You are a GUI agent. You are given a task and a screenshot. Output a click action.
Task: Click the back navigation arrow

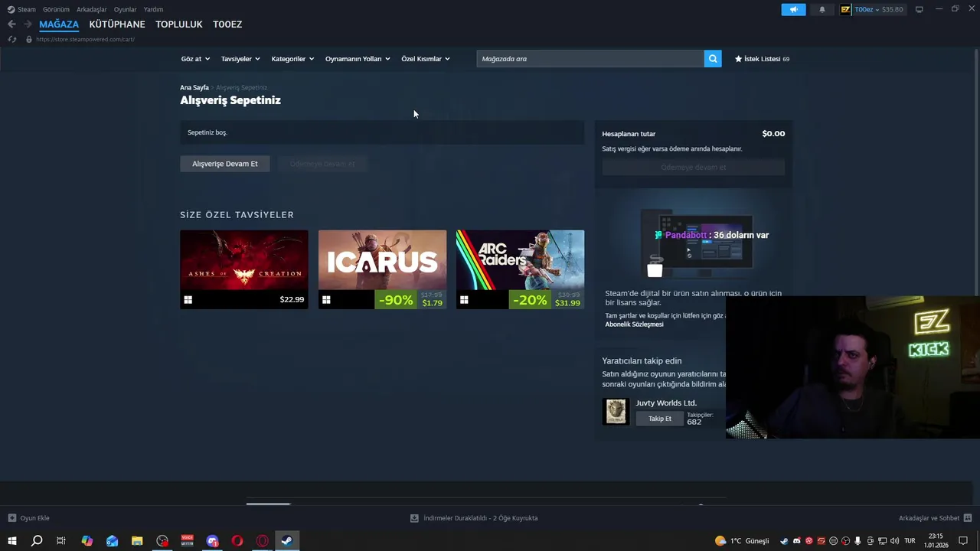[11, 24]
